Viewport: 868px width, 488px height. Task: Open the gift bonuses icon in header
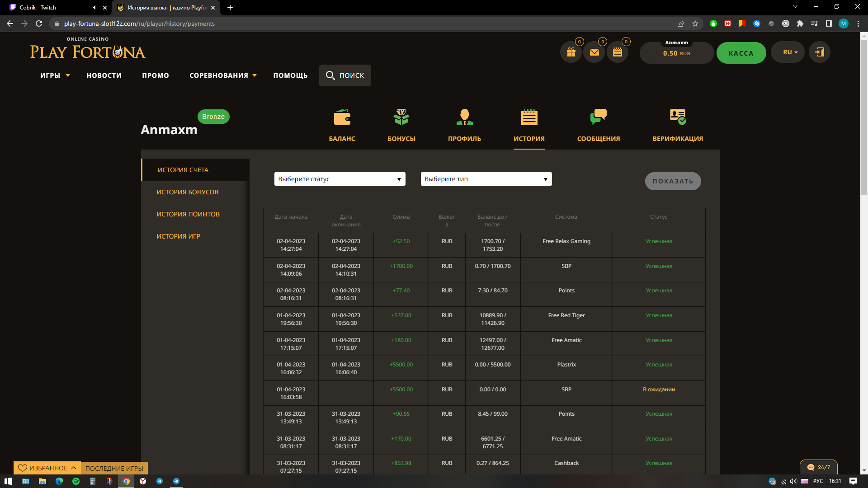click(571, 52)
